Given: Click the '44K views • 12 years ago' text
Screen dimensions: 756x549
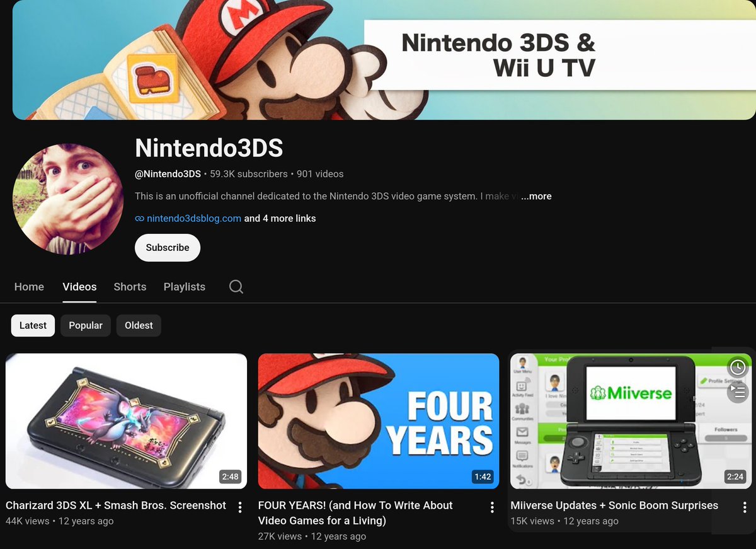Looking at the screenshot, I should click(x=60, y=521).
